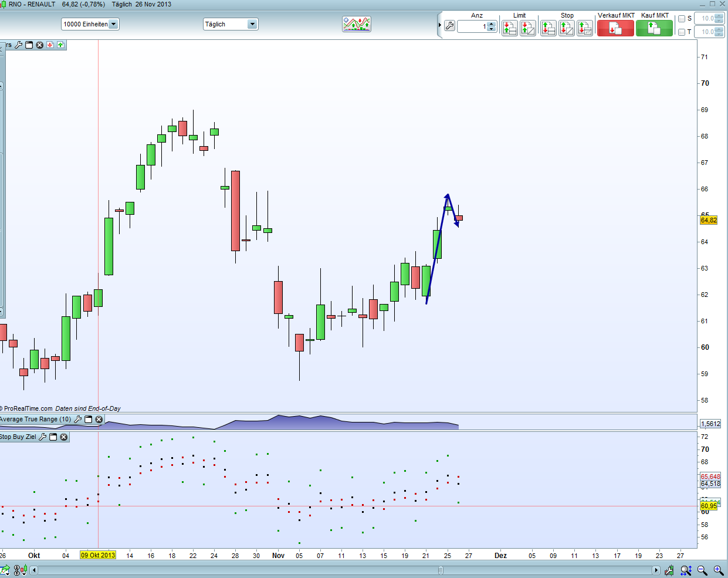Click green up-arrow icon in price panel header

[60, 45]
